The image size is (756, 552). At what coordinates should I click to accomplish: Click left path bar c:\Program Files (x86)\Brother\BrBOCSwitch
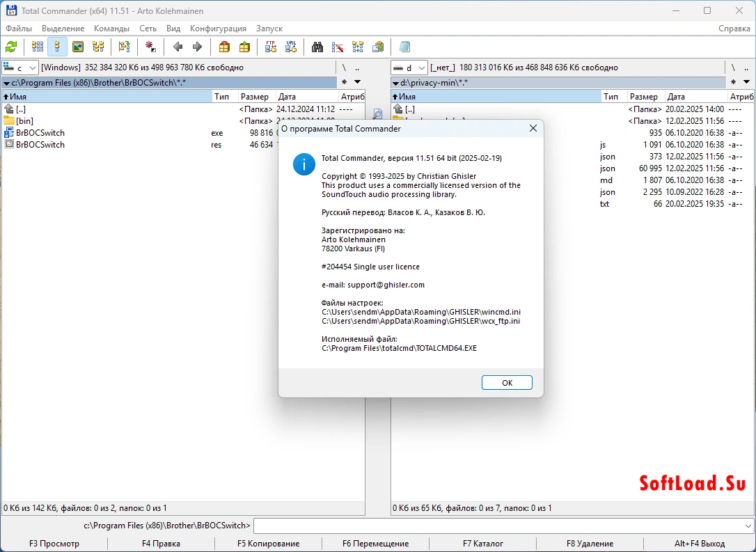[x=169, y=82]
